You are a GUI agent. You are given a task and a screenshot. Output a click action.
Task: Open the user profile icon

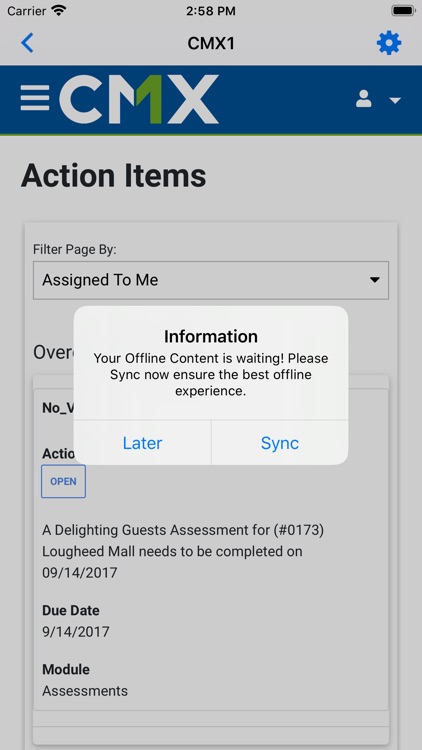364,98
